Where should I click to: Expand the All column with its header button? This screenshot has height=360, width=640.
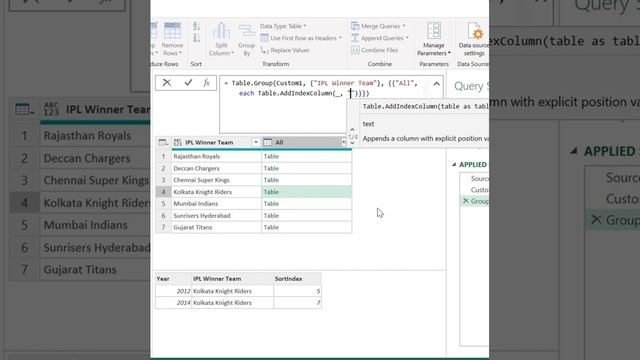[344, 142]
